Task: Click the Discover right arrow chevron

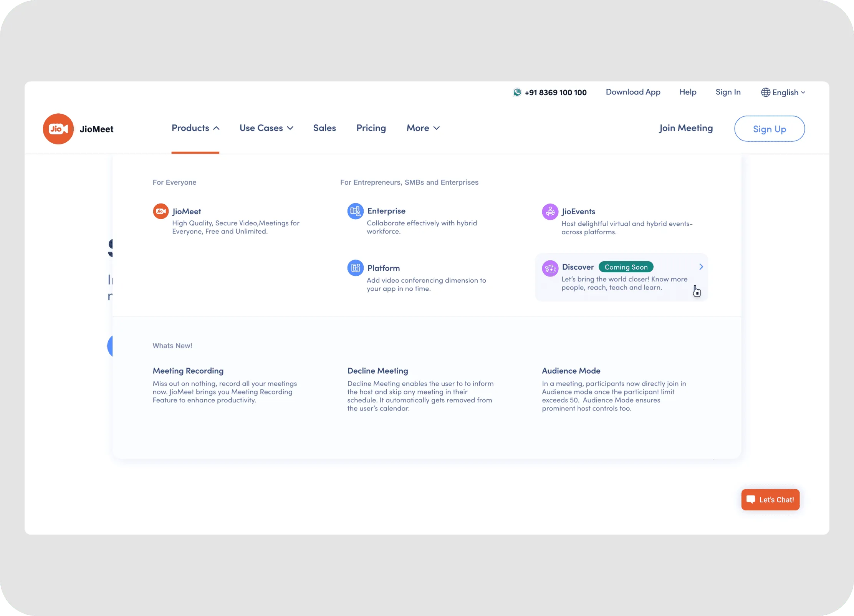Action: [x=700, y=267]
